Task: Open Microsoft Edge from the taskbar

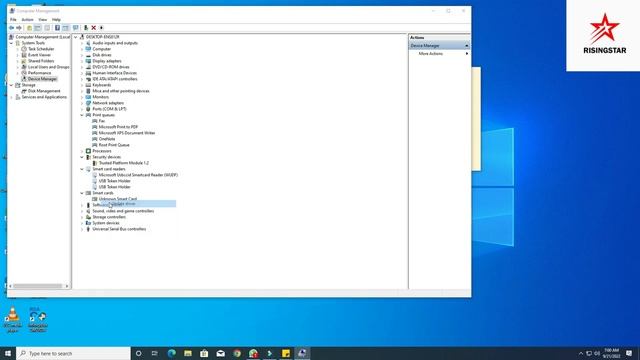Action: (171, 353)
